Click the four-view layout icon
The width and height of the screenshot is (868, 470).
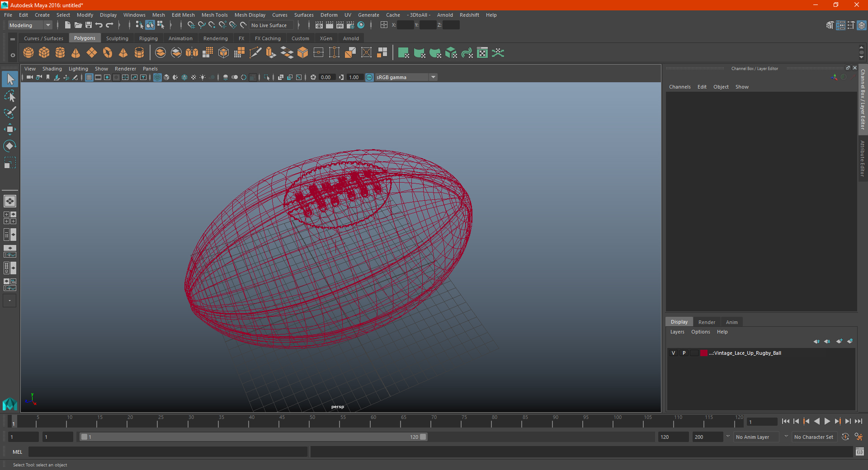(x=10, y=218)
